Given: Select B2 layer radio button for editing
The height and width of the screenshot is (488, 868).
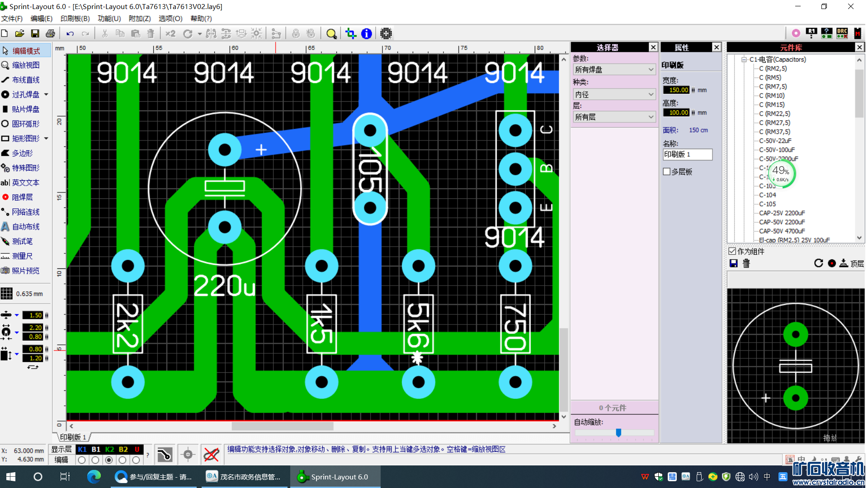Looking at the screenshot, I should (123, 460).
